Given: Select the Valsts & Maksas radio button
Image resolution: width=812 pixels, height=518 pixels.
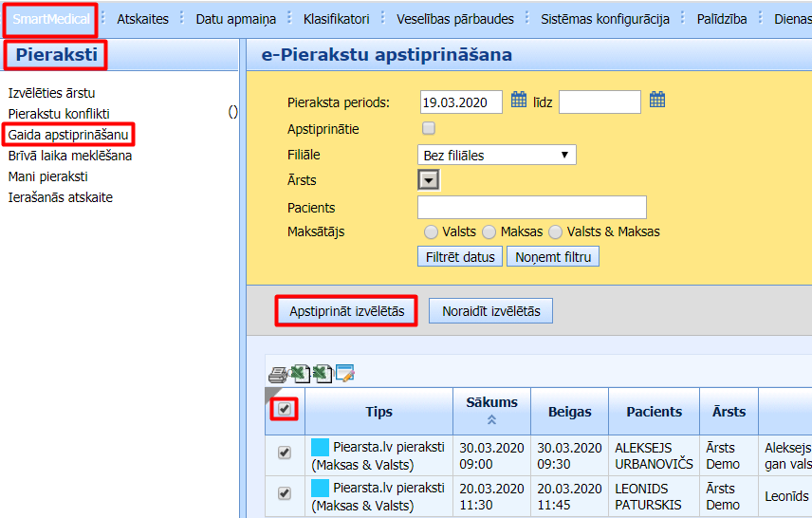Looking at the screenshot, I should coord(555,231).
